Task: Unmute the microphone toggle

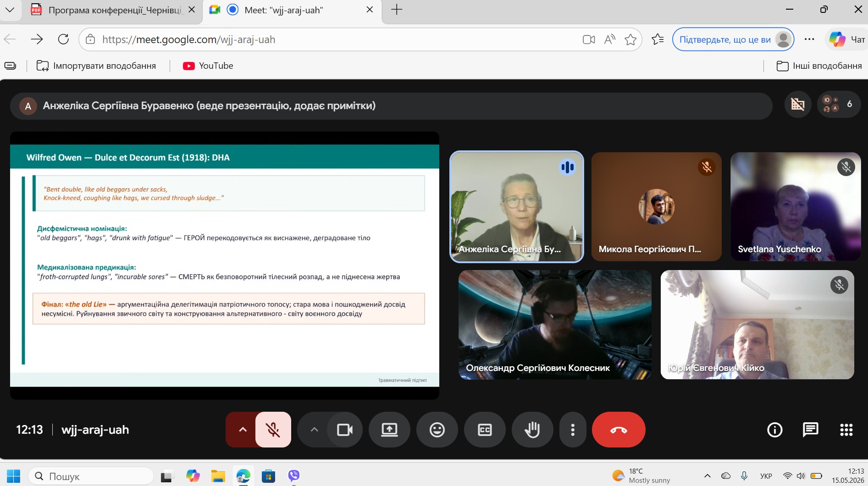Action: click(273, 430)
